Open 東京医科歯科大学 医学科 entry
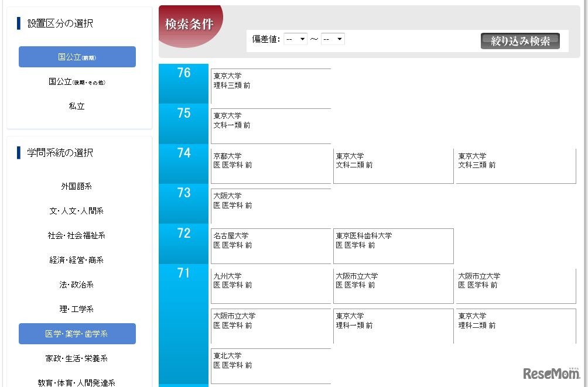 point(394,246)
